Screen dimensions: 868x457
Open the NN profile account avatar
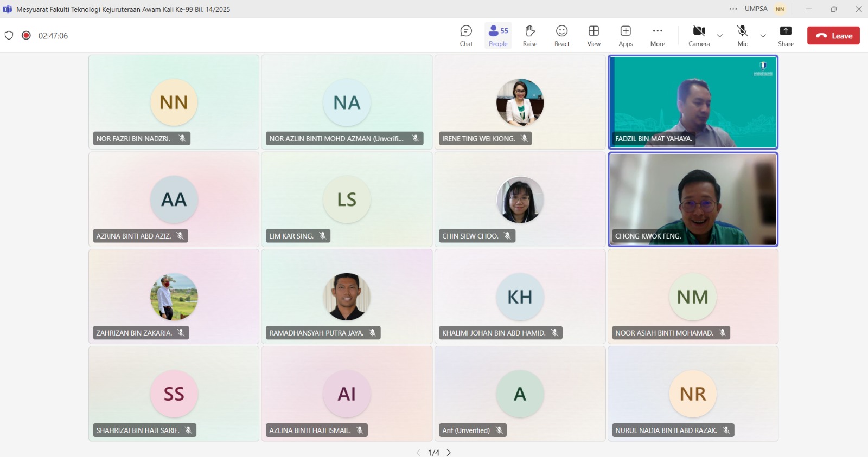780,9
